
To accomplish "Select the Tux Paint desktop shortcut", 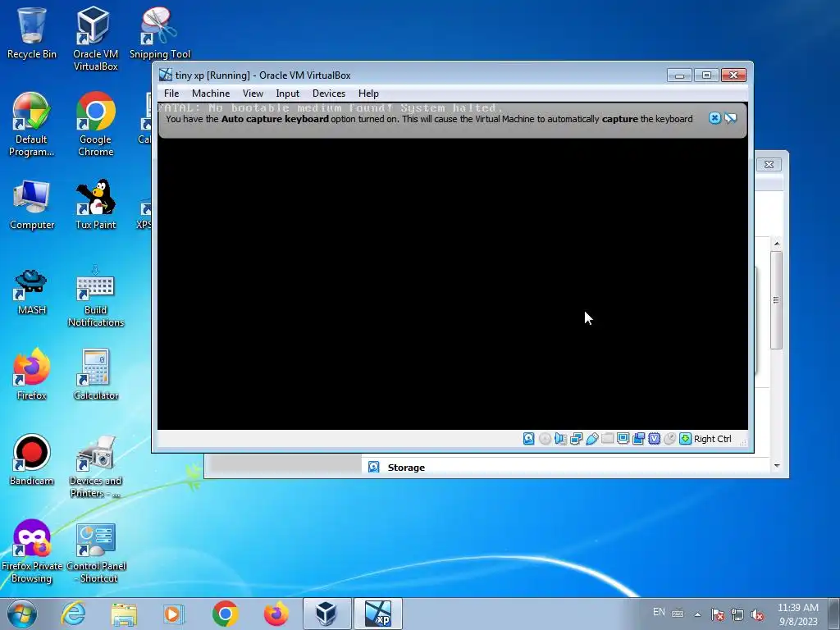I will (95, 204).
